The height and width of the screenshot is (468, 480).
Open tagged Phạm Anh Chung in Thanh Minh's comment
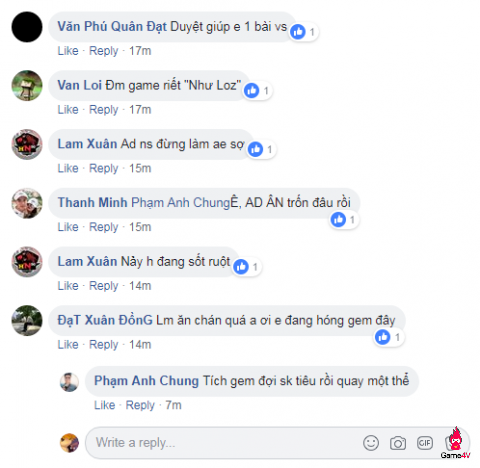pos(180,203)
